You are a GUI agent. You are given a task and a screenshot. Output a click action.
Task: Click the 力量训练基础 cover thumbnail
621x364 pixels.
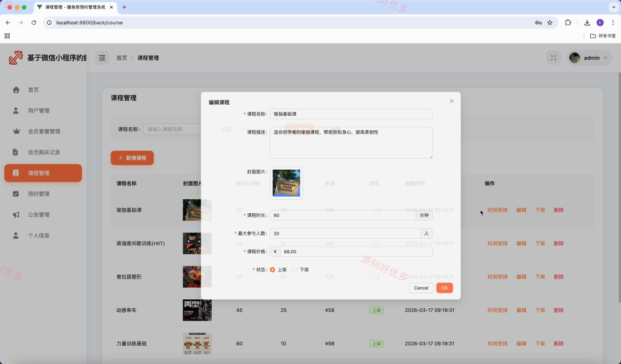point(197,343)
